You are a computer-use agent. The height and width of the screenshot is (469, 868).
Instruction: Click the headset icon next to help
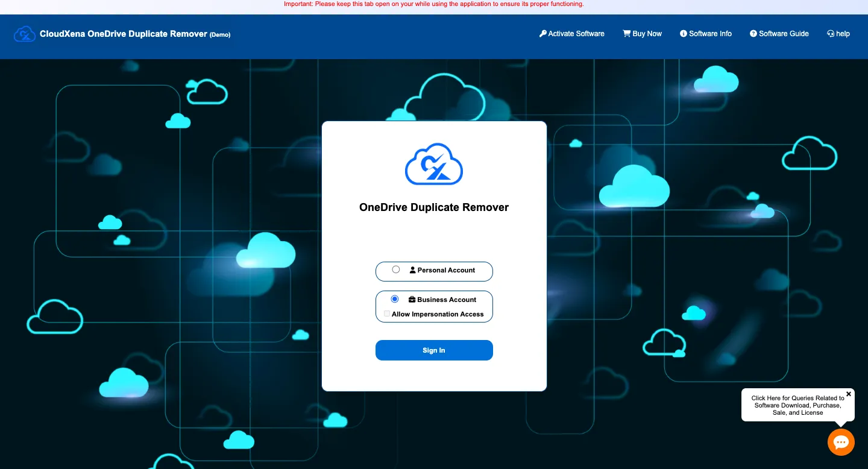tap(831, 34)
